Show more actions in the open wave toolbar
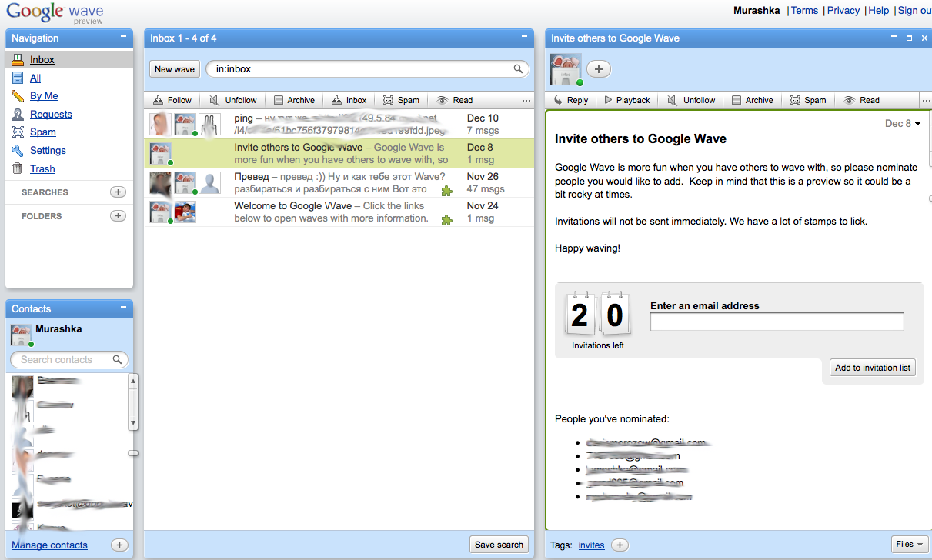The height and width of the screenshot is (560, 932). (x=927, y=100)
